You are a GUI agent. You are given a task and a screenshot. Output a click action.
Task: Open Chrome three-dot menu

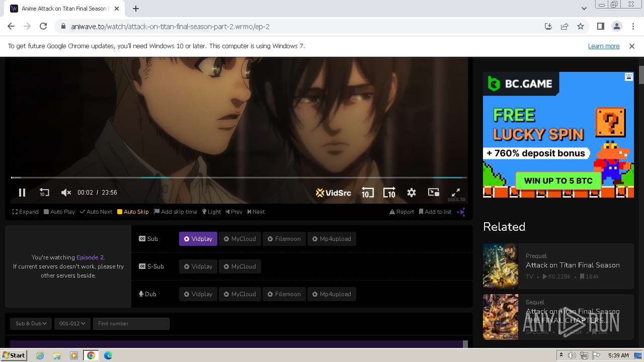click(633, 26)
